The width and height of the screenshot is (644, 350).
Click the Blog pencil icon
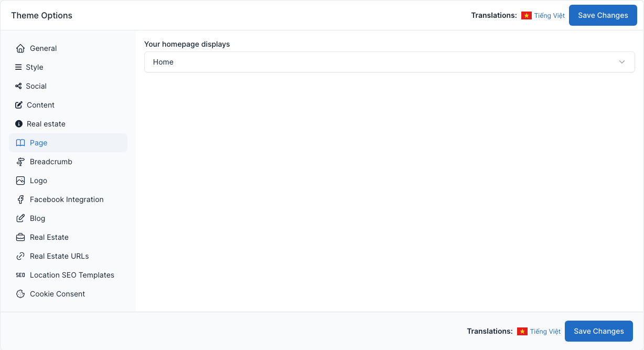pos(20,218)
